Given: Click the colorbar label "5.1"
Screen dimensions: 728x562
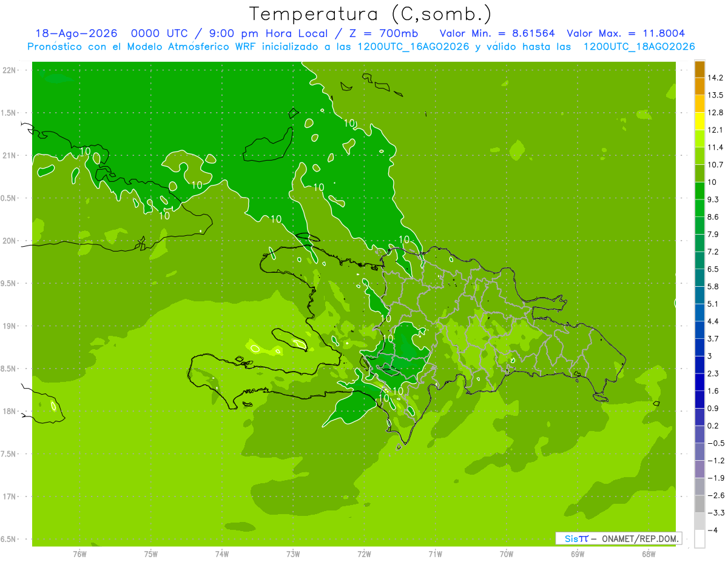Looking at the screenshot, I should (x=713, y=304).
